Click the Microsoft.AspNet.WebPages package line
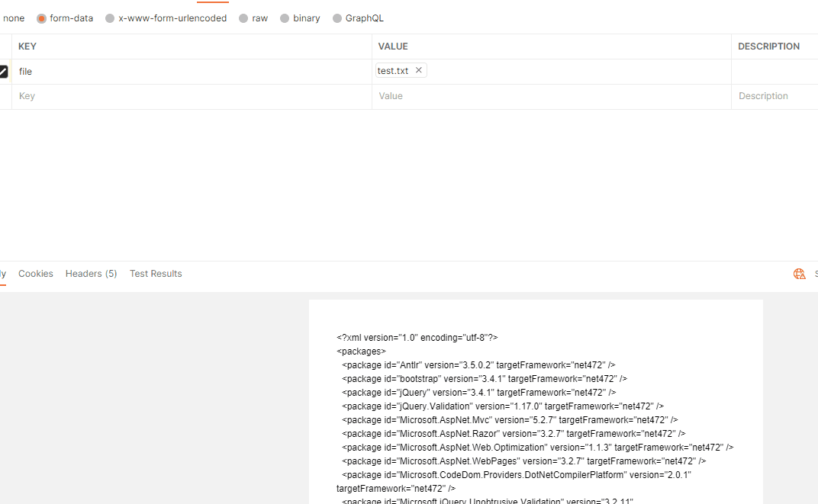This screenshot has width=818, height=504. pyautogui.click(x=523, y=461)
